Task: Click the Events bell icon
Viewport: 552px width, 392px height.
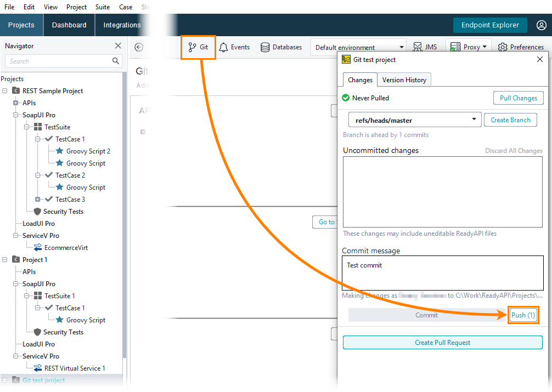Action: click(x=223, y=47)
